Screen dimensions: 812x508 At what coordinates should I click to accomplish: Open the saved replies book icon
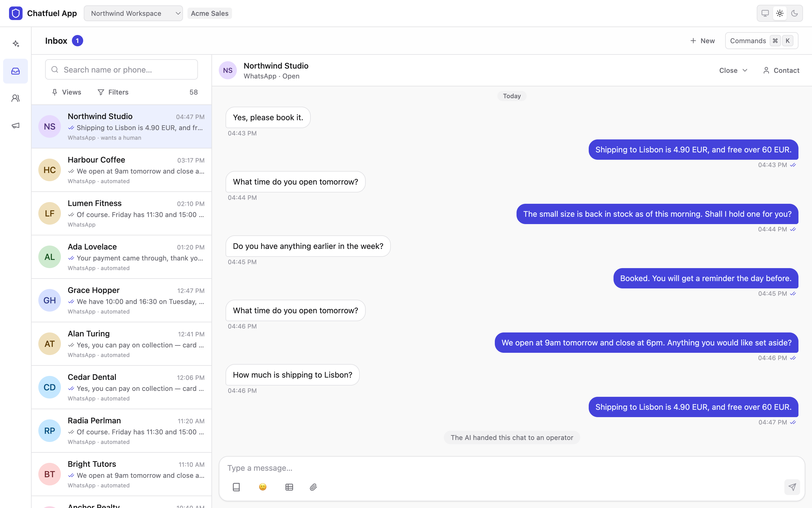(236, 487)
